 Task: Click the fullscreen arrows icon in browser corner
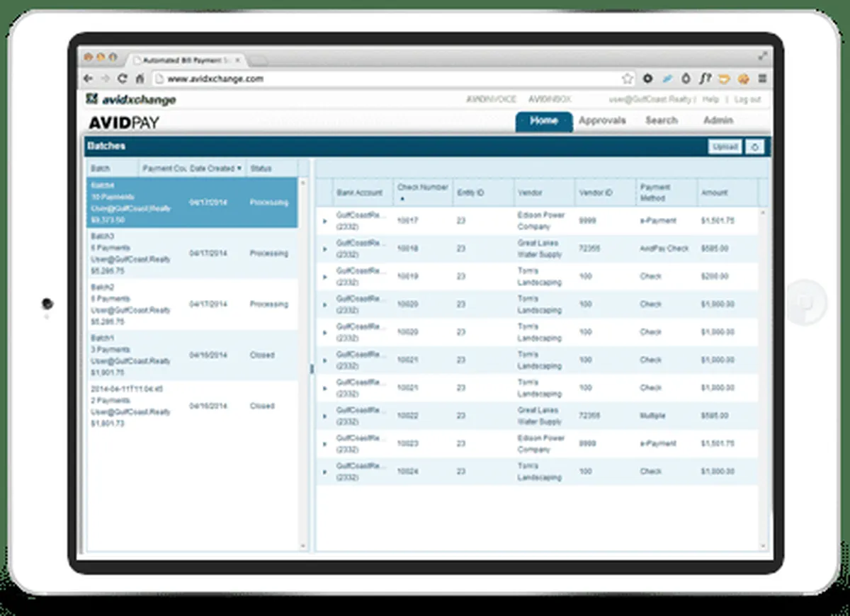(x=763, y=55)
